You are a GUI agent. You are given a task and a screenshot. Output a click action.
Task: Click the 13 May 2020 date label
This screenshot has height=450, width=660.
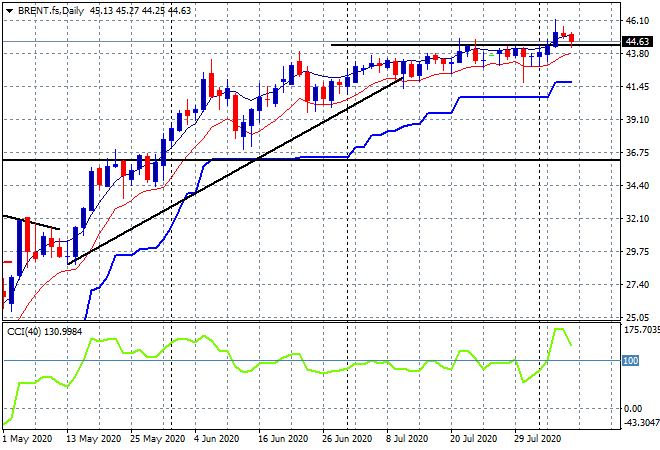(93, 439)
